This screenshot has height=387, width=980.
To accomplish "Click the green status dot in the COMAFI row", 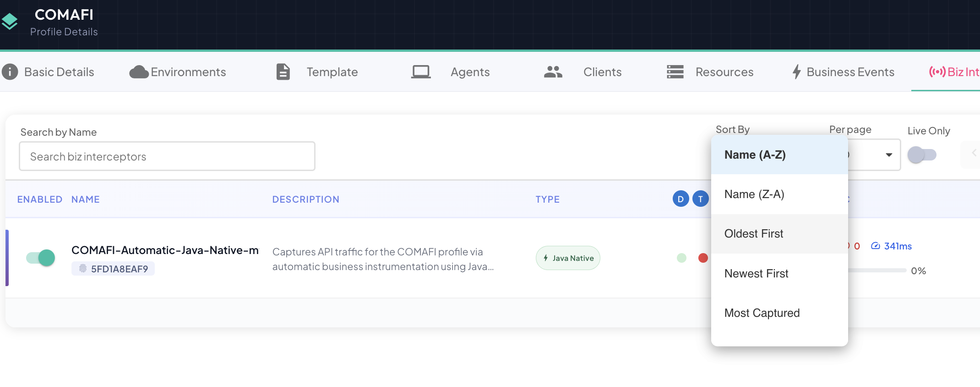I will tap(681, 258).
